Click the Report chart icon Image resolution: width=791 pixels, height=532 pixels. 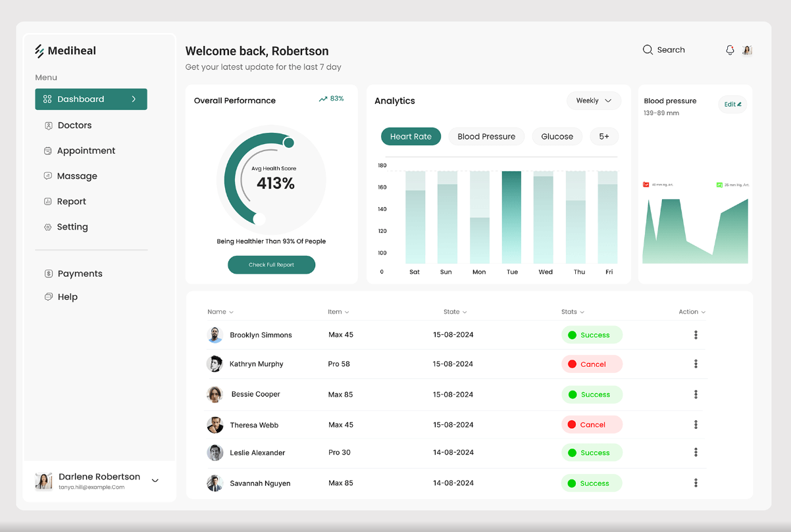click(47, 202)
